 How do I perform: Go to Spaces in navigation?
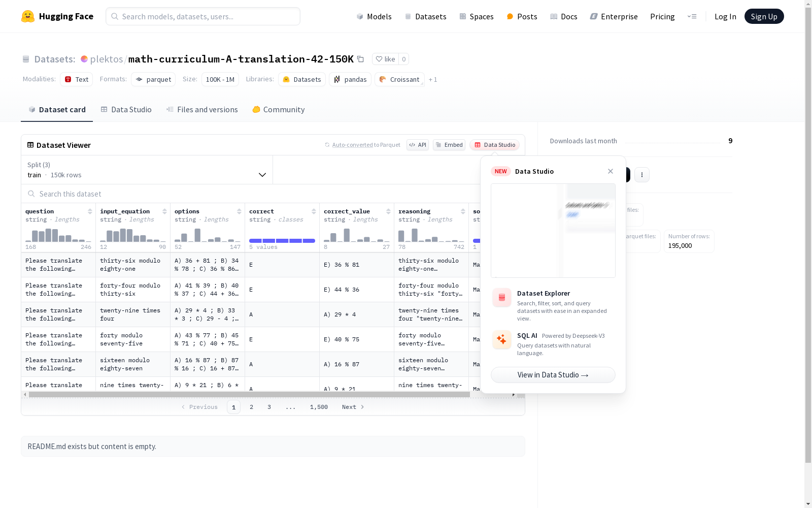pos(476,16)
